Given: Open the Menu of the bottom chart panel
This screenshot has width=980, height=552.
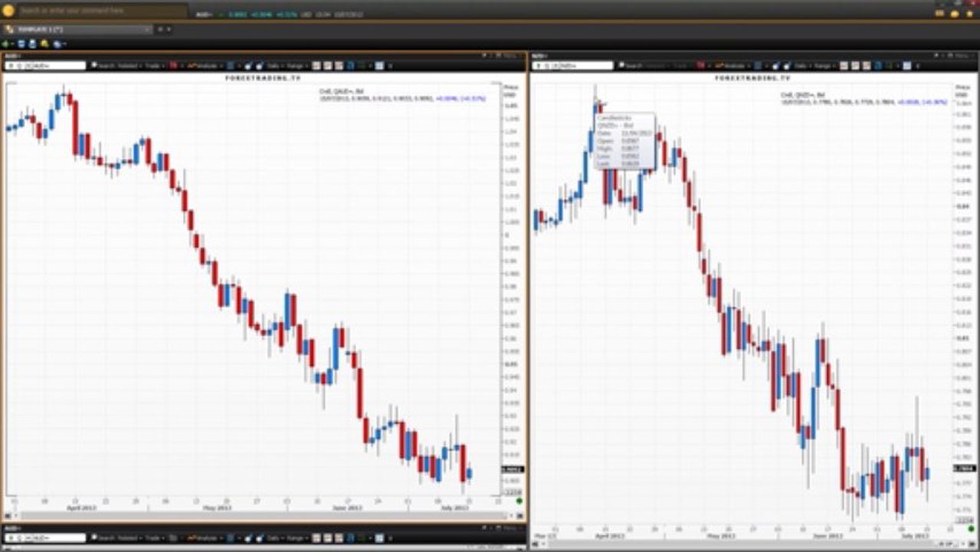Looking at the screenshot, I should pos(509,528).
